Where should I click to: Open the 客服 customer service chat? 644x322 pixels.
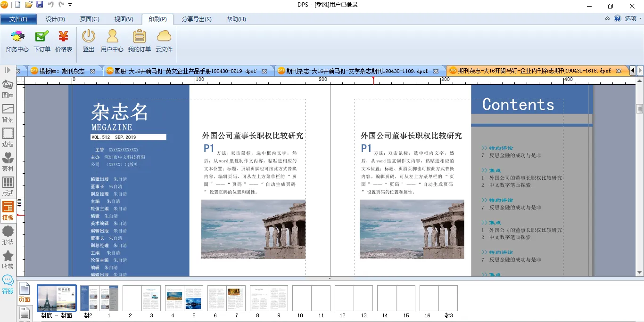pos(8,285)
